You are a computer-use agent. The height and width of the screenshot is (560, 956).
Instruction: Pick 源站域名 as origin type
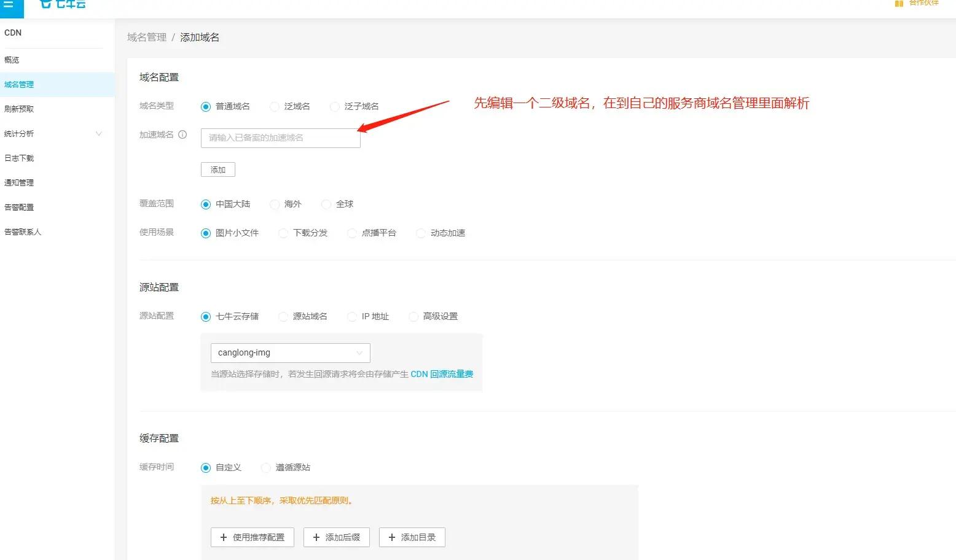pos(283,317)
